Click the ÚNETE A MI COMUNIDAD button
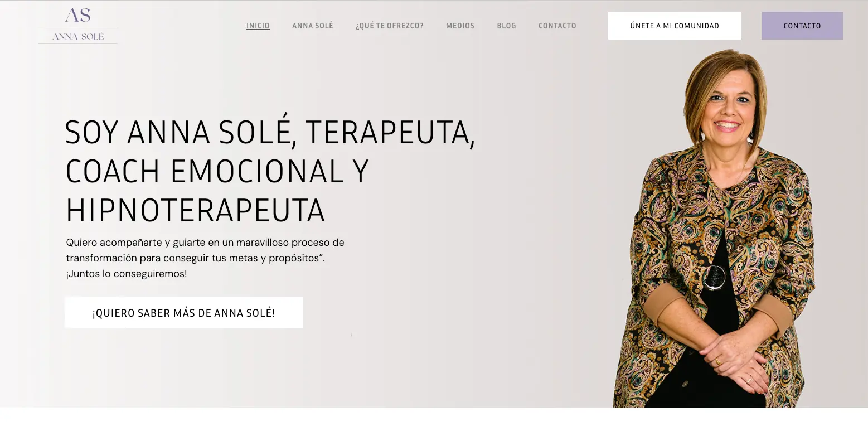The image size is (868, 436). pyautogui.click(x=675, y=26)
